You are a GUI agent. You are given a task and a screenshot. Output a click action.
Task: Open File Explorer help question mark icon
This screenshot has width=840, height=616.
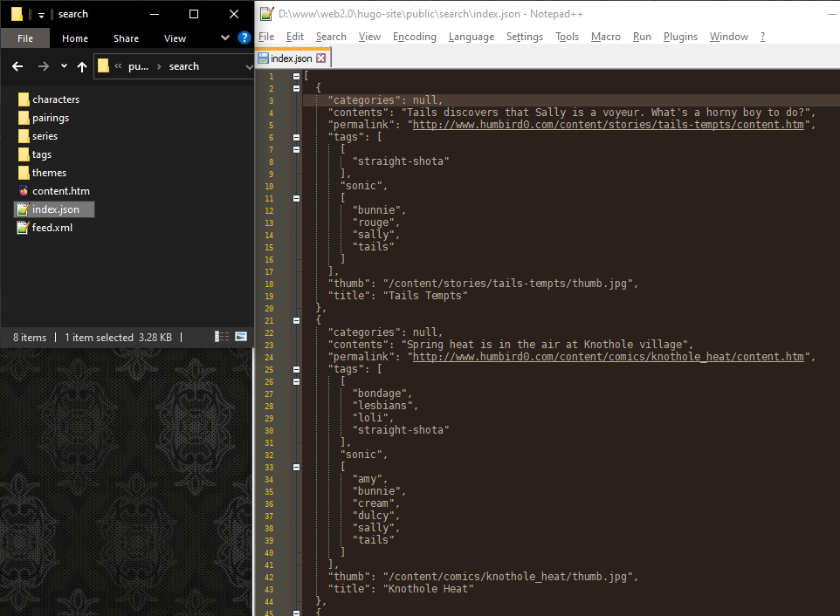pyautogui.click(x=244, y=38)
